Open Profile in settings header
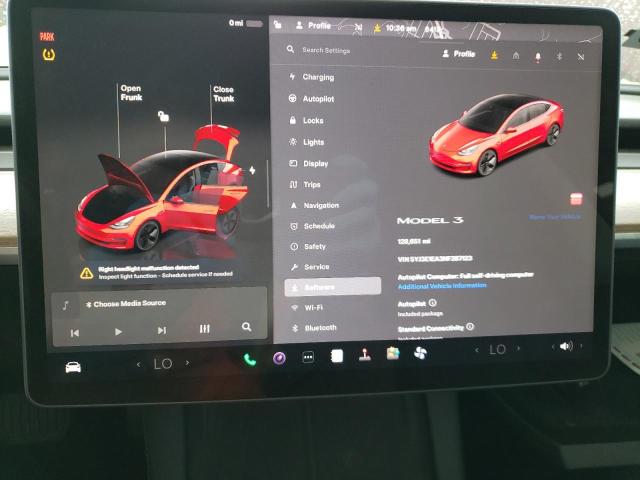Viewport: 640px width, 480px height. 459,53
